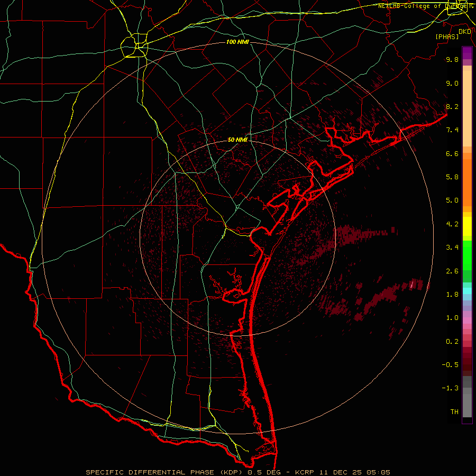Click the 6.6 value on the color scale
The image size is (476, 476).
point(452,153)
